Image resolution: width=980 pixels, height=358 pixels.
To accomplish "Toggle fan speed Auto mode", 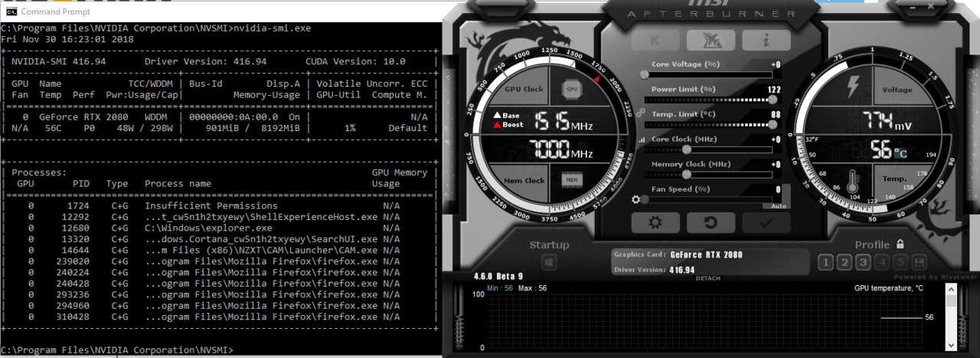I will 778,206.
